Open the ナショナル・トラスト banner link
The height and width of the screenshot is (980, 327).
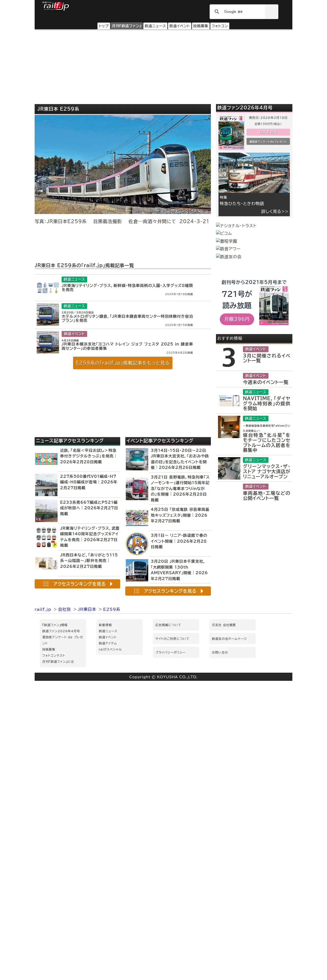[x=236, y=226]
